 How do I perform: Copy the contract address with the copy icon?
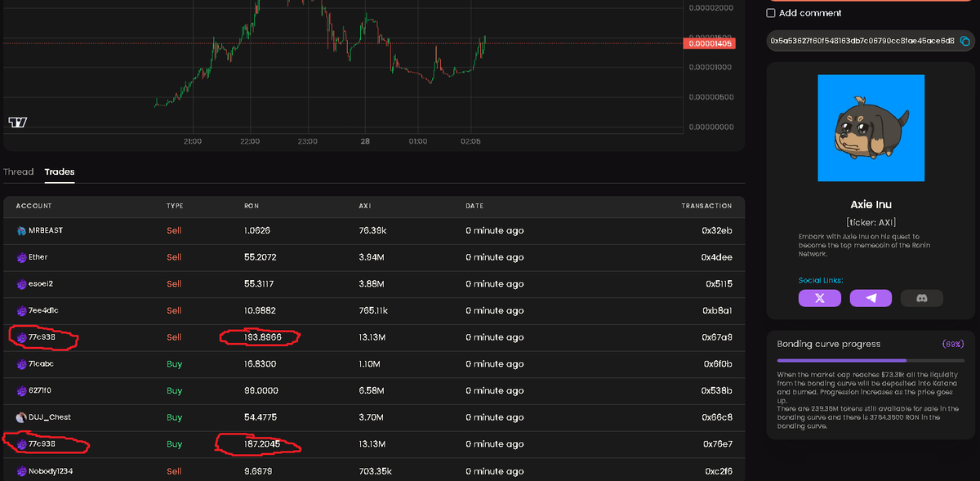point(964,41)
